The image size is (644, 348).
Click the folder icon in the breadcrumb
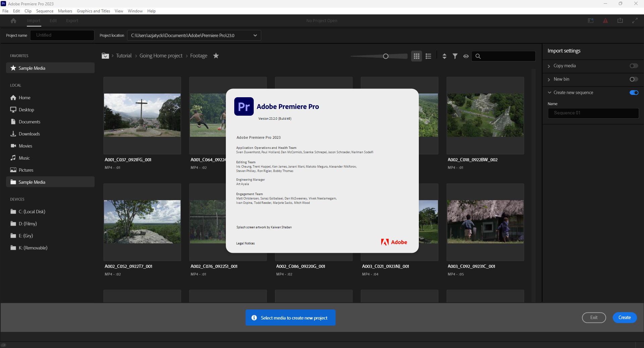pos(105,56)
